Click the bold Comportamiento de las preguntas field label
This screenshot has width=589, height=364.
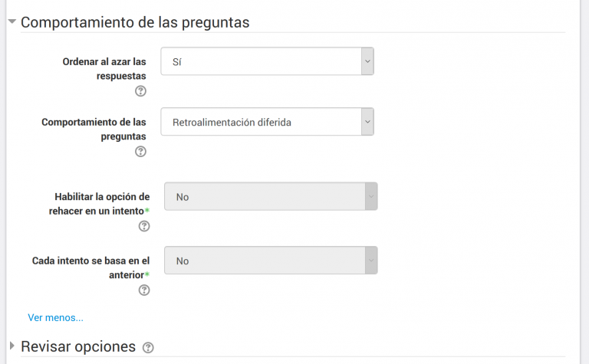coord(94,129)
